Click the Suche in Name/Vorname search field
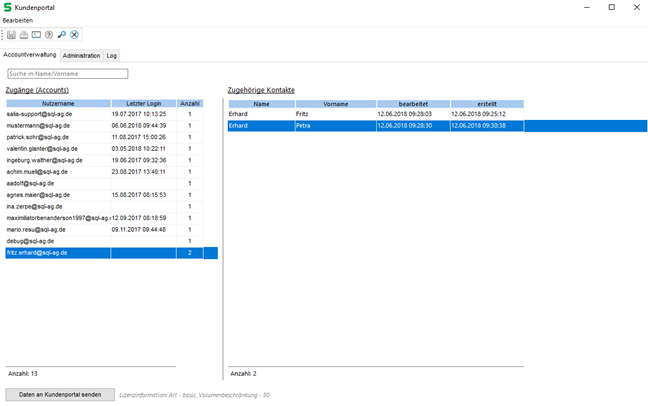This screenshot has width=648, height=406. [68, 73]
